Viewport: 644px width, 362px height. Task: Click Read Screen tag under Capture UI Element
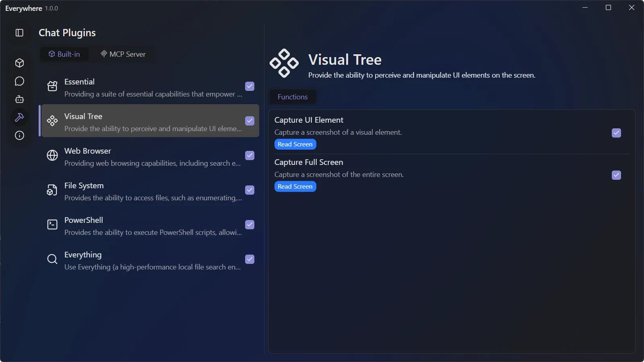[295, 144]
